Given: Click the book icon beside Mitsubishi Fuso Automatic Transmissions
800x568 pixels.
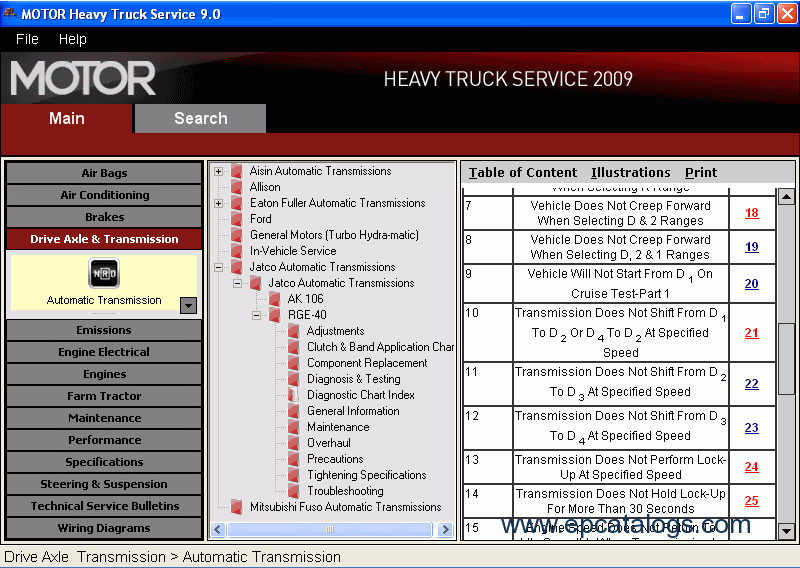Looking at the screenshot, I should point(237,507).
